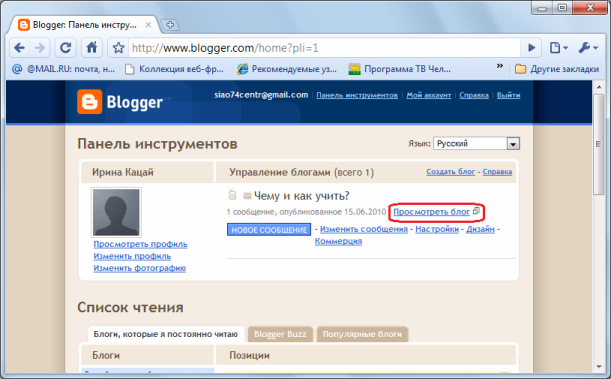Open the browser home page icon
The height and width of the screenshot is (379, 611).
pos(92,48)
